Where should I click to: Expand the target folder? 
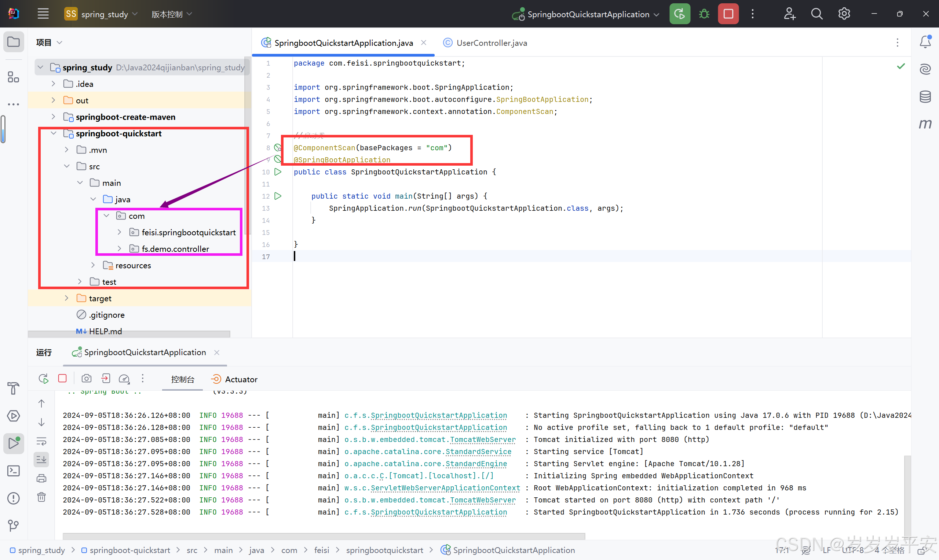[x=66, y=298]
